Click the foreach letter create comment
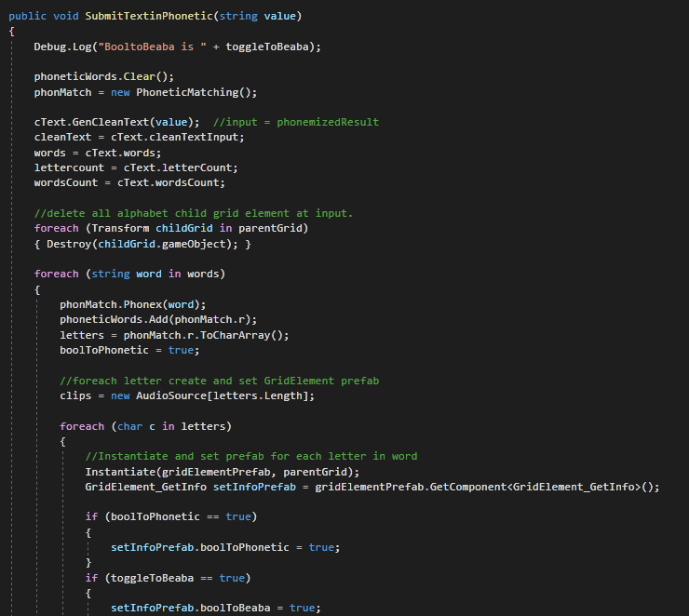Screen dimensions: 689x616 point(219,382)
